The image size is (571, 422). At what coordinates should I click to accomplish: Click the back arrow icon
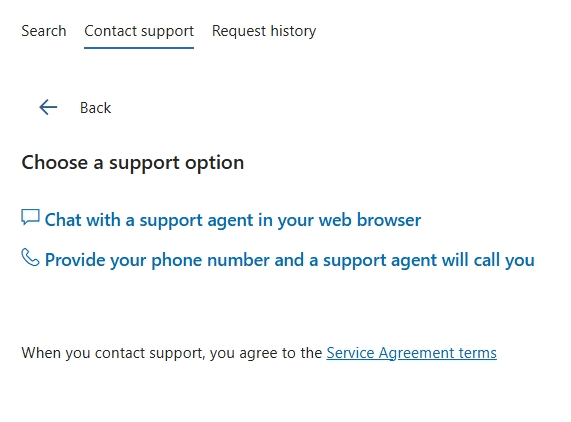tap(48, 107)
